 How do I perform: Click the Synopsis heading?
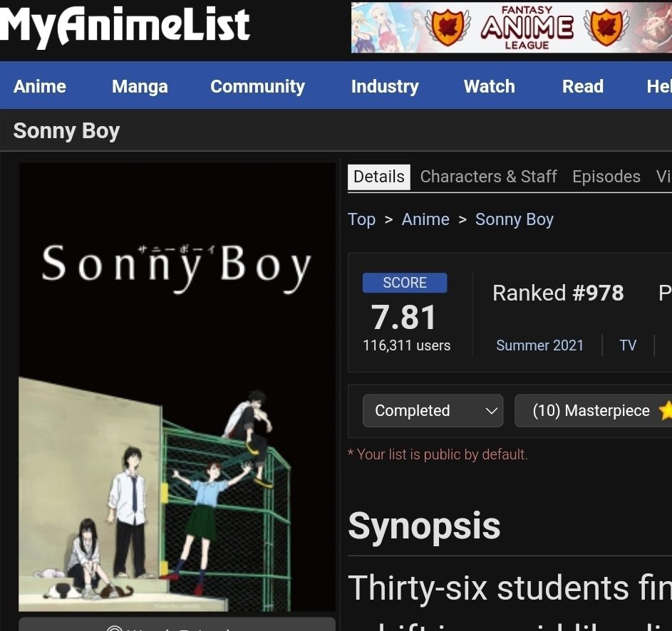tap(424, 527)
